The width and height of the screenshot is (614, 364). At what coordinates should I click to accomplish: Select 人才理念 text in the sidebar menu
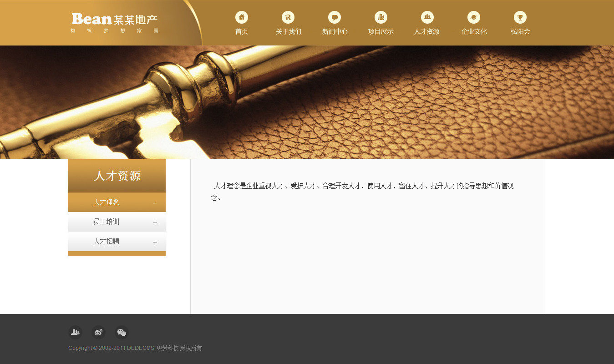(106, 202)
